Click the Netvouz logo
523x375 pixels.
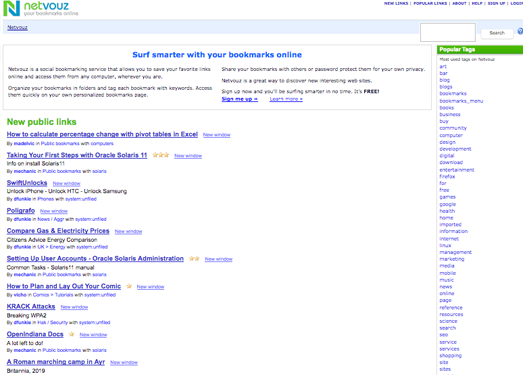tap(41, 9)
